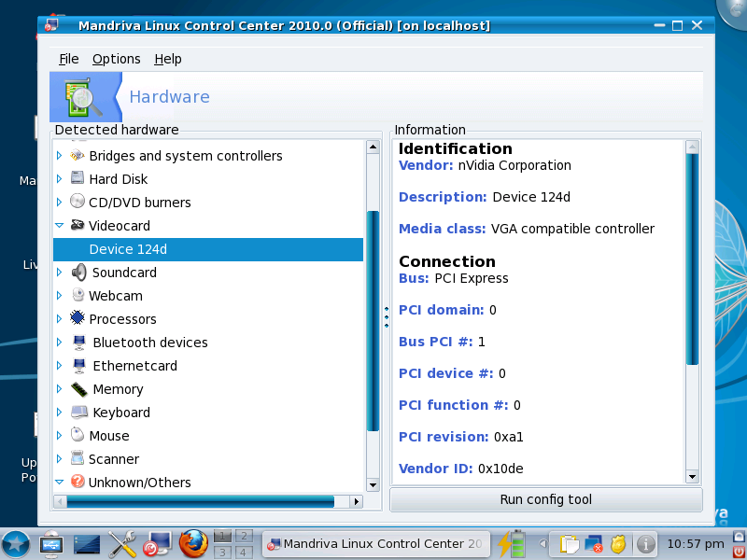
Task: Click the battery power tray icon
Action: click(x=512, y=544)
